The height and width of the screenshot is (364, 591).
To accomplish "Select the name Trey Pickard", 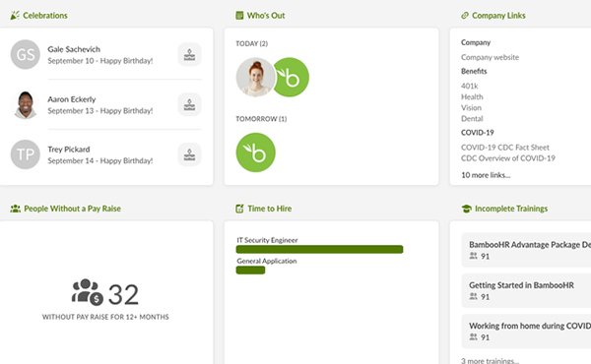I will (69, 150).
